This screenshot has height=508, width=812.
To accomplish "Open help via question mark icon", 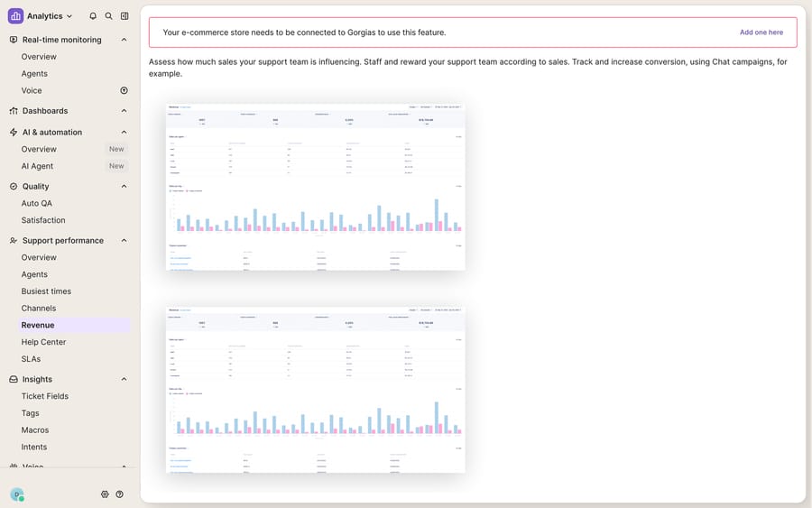I will 120,494.
